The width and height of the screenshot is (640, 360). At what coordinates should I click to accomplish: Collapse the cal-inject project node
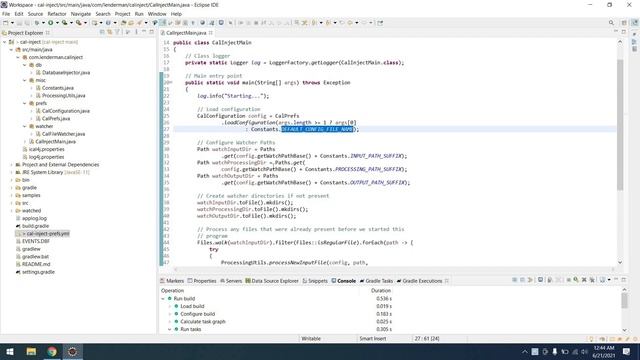(x=4, y=42)
